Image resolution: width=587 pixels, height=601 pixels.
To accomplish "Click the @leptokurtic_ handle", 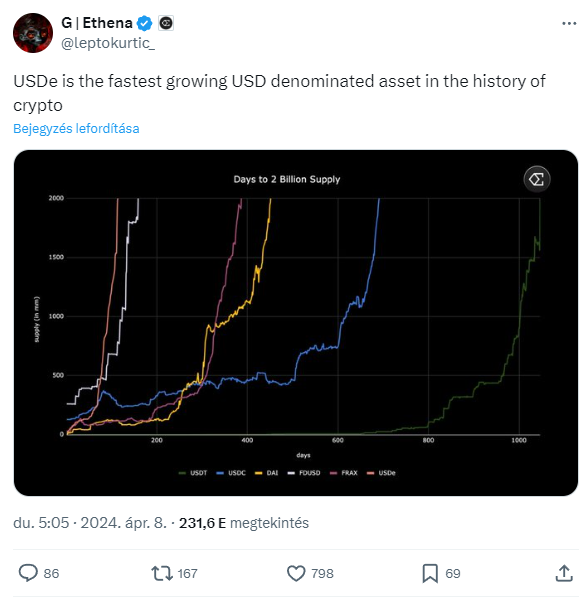I will pos(108,43).
